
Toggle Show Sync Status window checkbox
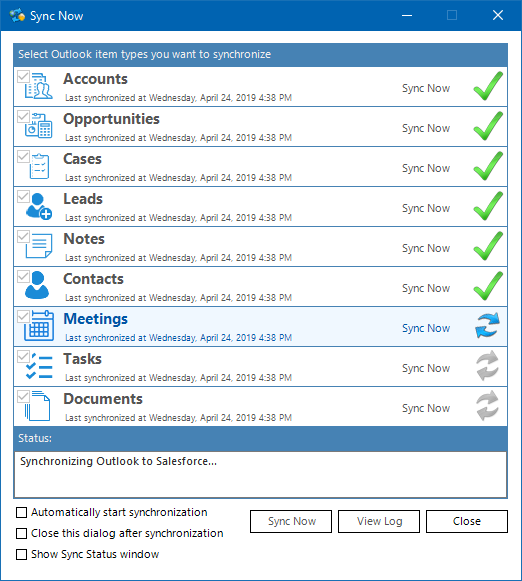pos(21,555)
